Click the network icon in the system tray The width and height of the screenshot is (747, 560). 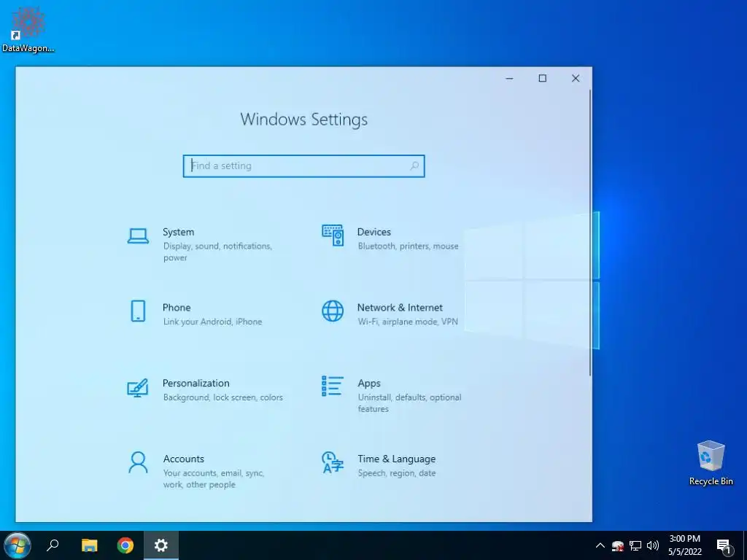pyautogui.click(x=635, y=545)
